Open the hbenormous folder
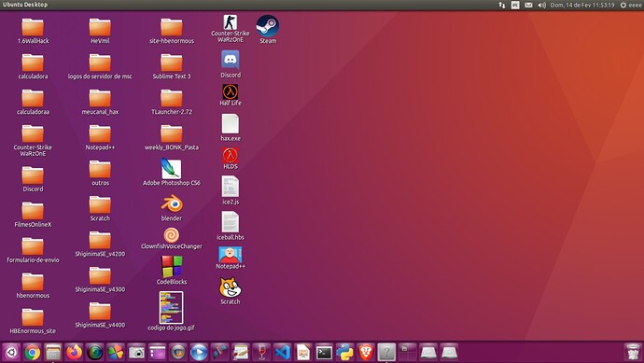 pos(33,282)
